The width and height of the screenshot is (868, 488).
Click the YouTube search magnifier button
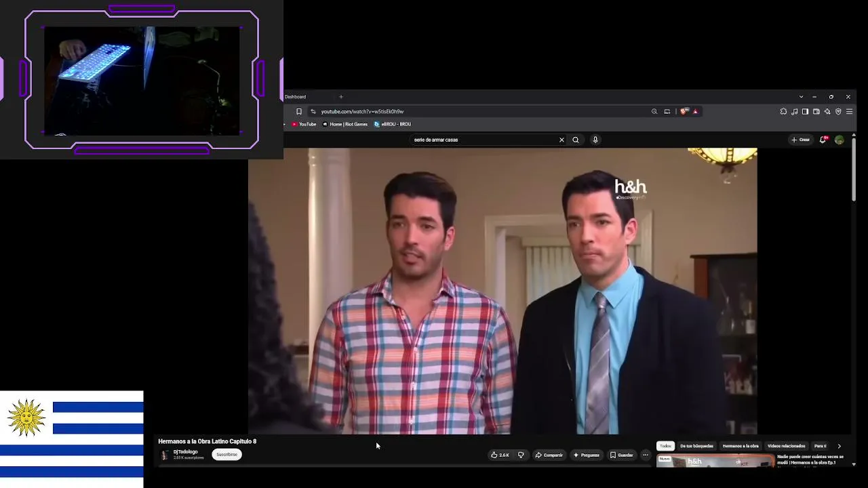(576, 140)
